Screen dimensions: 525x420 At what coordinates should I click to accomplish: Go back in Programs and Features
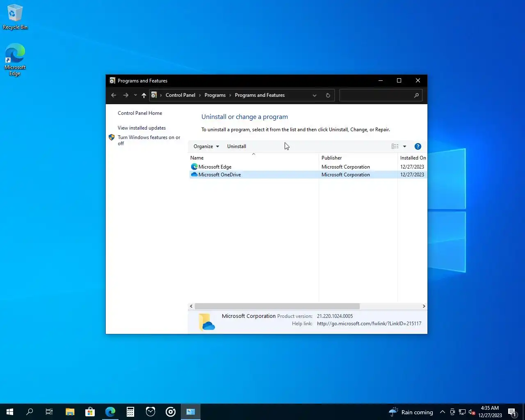point(114,95)
